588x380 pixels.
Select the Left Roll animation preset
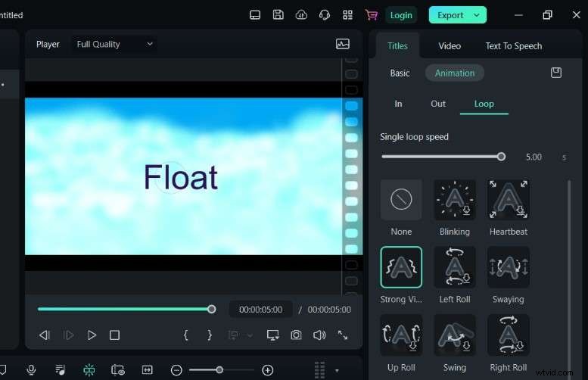point(455,267)
